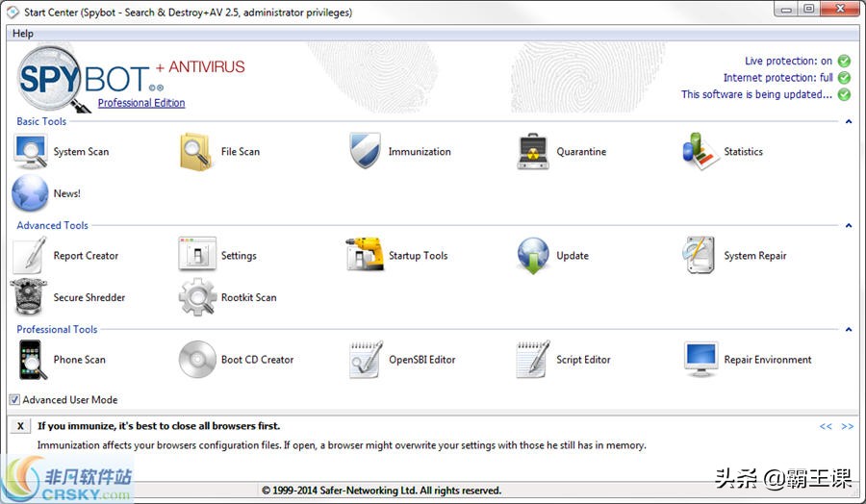Click the Secure Shredder label
This screenshot has height=504, width=866.
coord(89,297)
